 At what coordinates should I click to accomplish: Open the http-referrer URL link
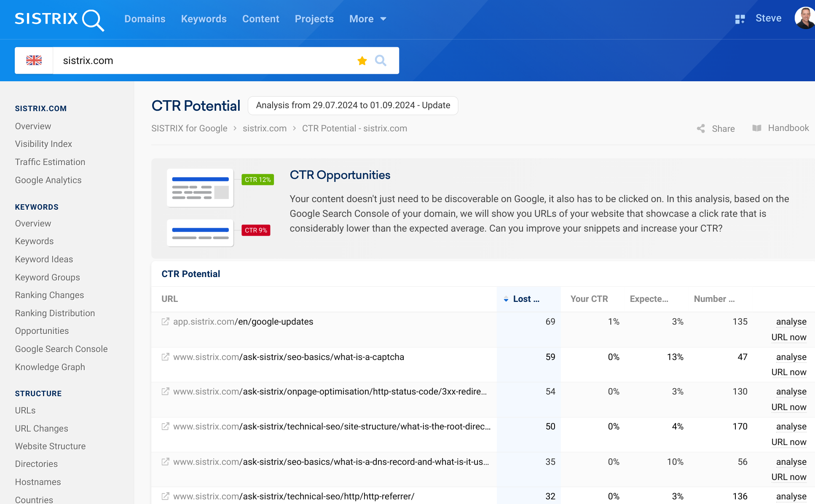pos(294,496)
